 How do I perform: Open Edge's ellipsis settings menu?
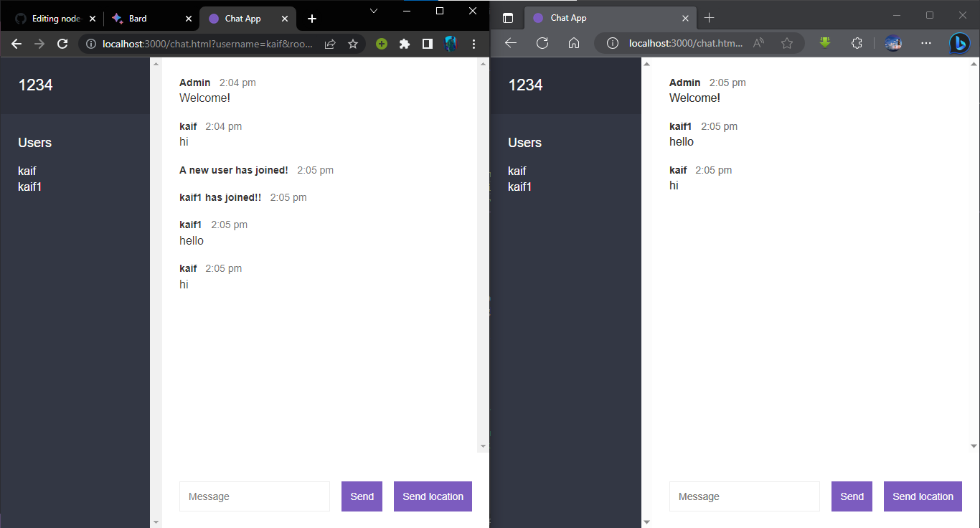[926, 43]
